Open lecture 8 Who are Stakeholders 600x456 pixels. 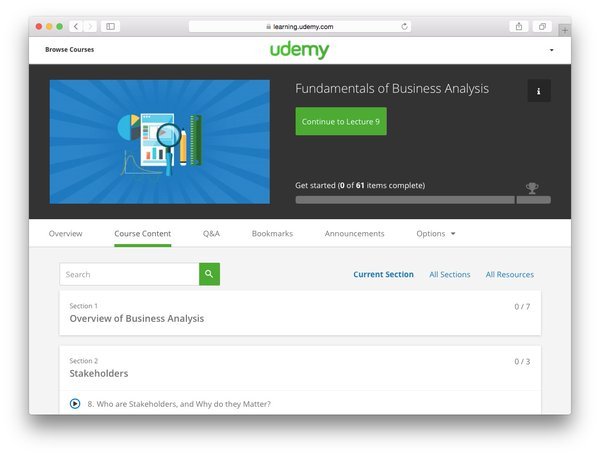[x=179, y=404]
